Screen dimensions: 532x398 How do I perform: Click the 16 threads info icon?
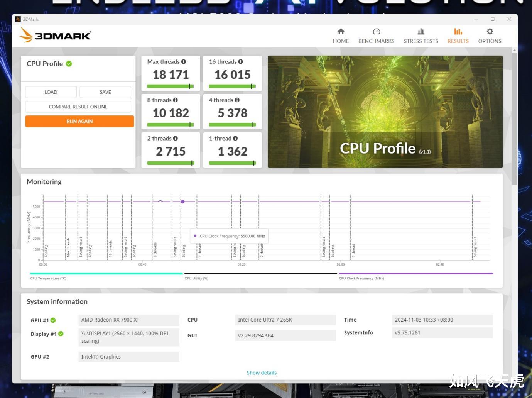tap(241, 62)
